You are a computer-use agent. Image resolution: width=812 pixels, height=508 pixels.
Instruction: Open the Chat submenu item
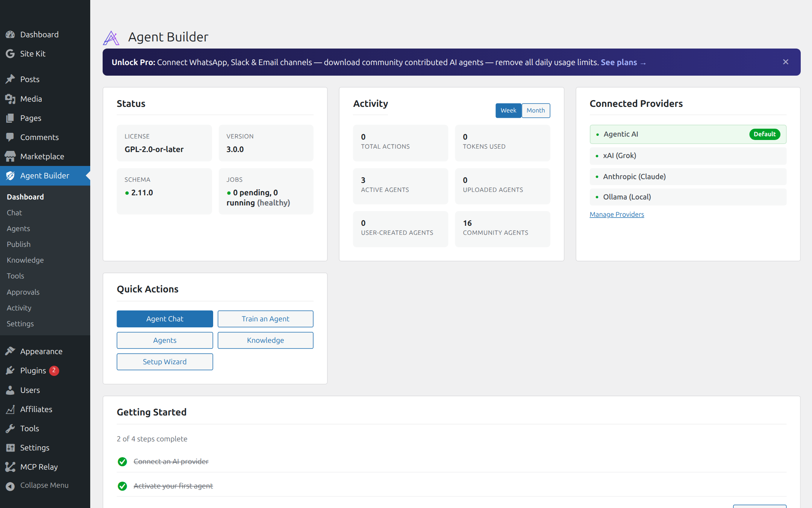click(14, 213)
